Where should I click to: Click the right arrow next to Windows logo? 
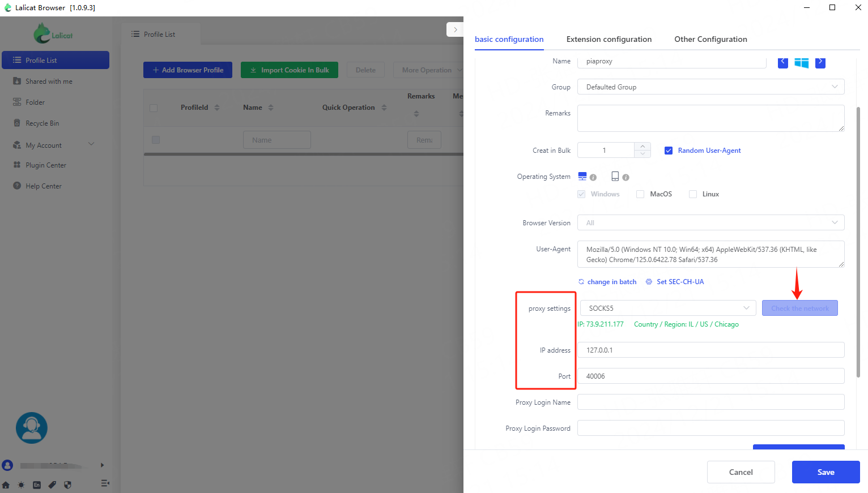coord(820,62)
